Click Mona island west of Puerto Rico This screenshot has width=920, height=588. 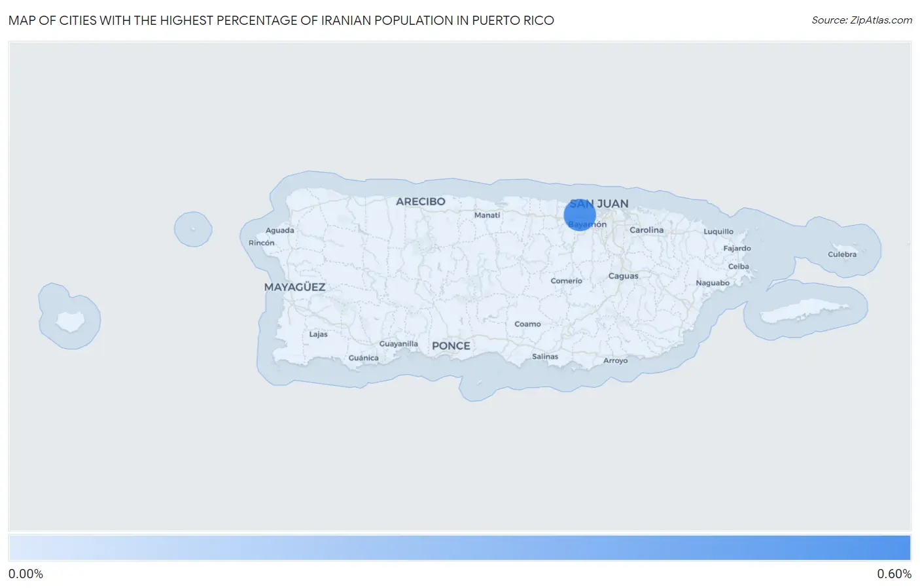coord(70,321)
